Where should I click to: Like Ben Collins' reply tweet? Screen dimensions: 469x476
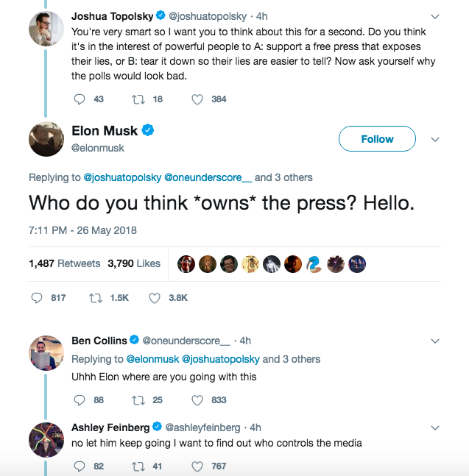point(197,400)
